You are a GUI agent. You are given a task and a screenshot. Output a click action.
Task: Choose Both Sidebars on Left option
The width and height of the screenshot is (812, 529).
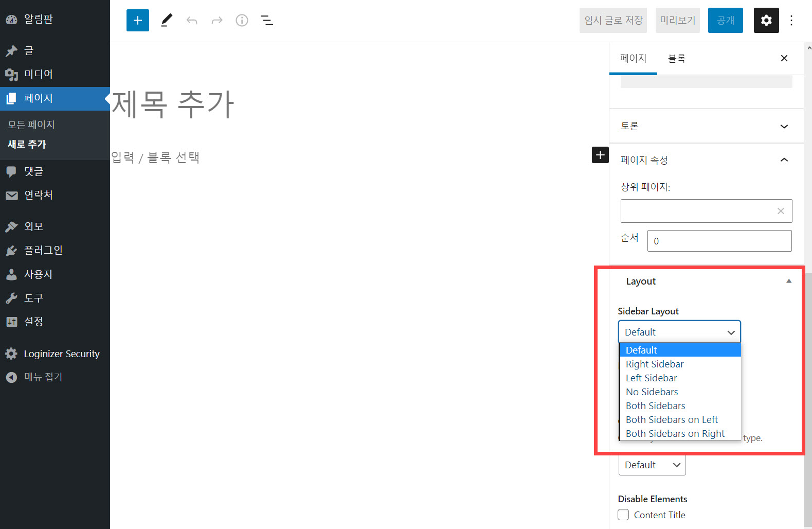(680, 419)
